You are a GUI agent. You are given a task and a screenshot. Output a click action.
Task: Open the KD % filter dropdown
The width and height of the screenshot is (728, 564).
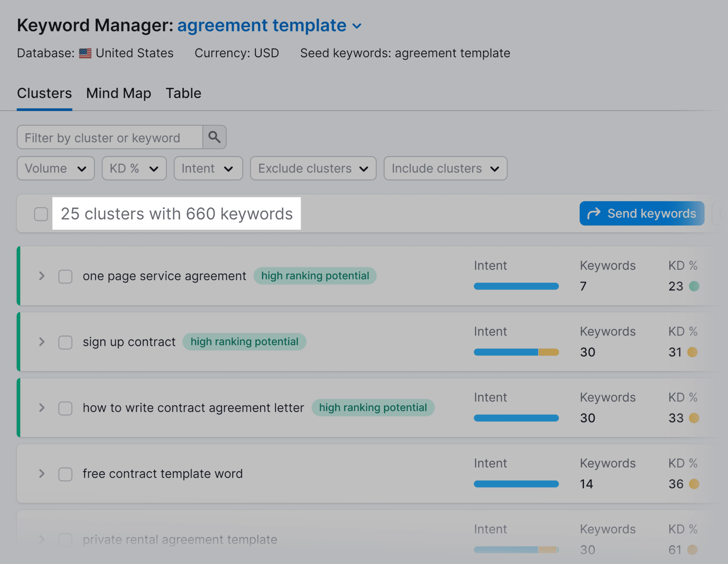pos(133,168)
